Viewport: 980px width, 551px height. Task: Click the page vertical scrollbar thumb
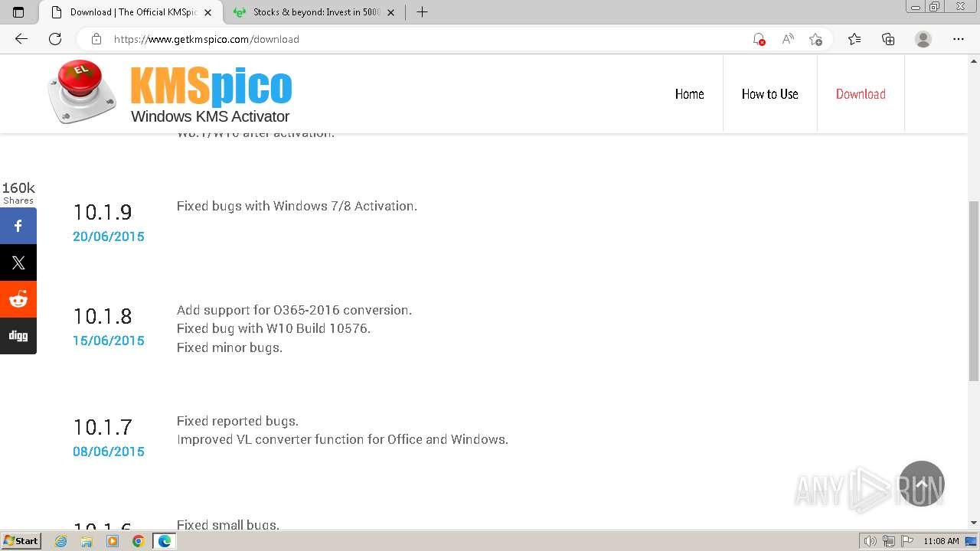[x=973, y=291]
